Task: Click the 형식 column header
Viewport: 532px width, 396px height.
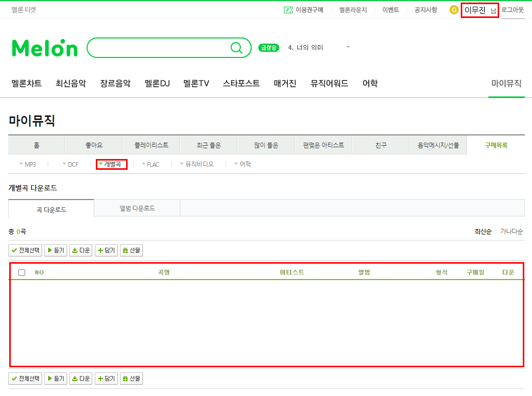Action: 441,272
